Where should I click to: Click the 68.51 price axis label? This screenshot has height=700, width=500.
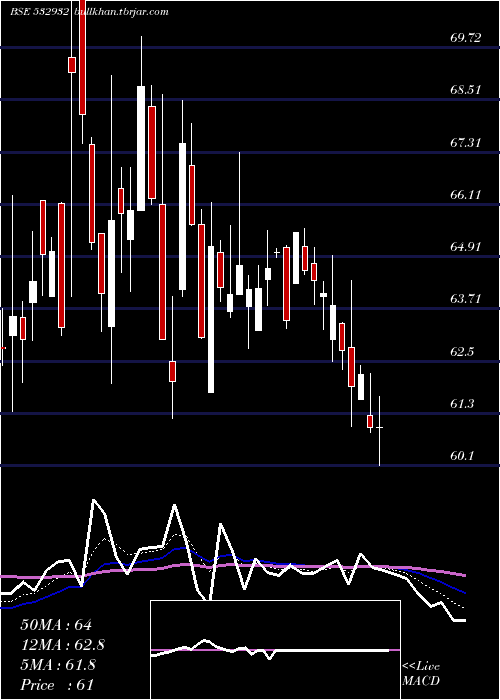[466, 90]
